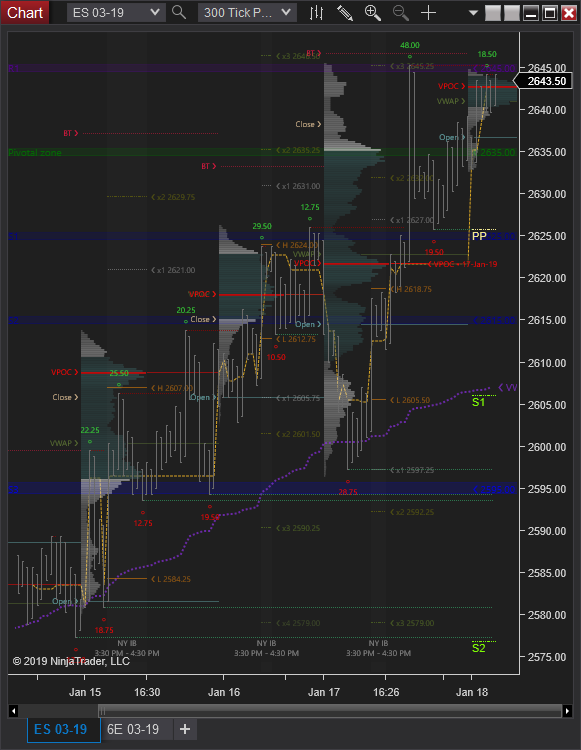581x750 pixels.
Task: Click the first gray window link button
Action: click(493, 13)
